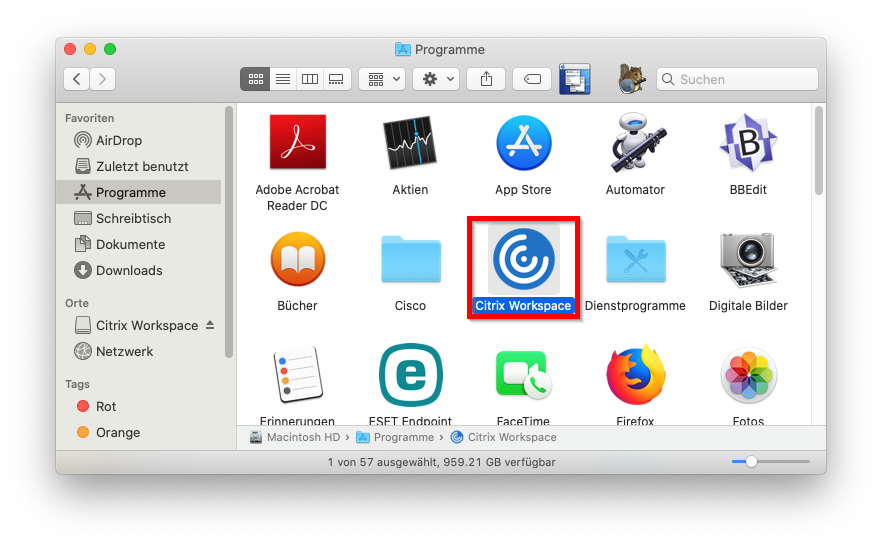Open AirDrop in the sidebar
Image resolution: width=882 pixels, height=548 pixels.
[x=139, y=140]
